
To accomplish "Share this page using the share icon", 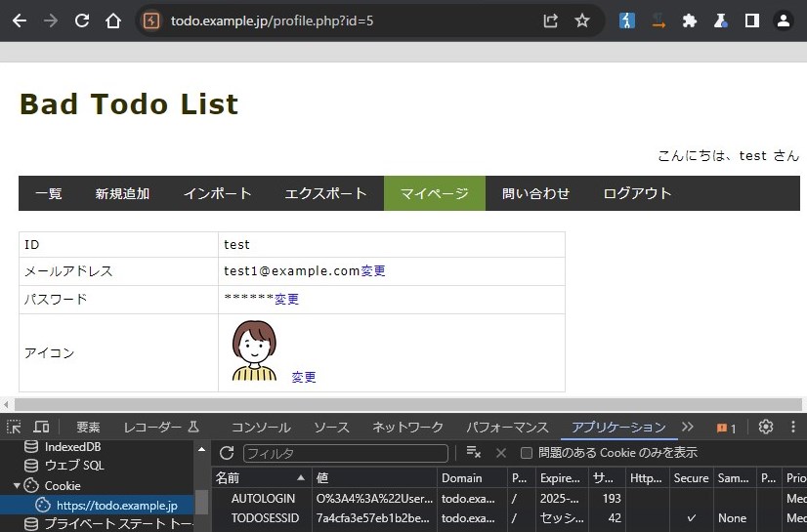I will tap(551, 21).
